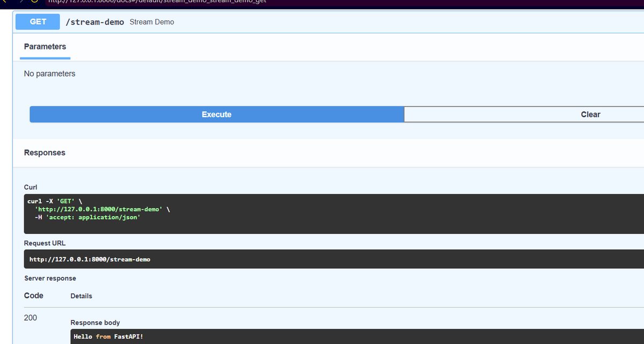644x344 pixels.
Task: Click the Request URL label
Action: (x=45, y=243)
